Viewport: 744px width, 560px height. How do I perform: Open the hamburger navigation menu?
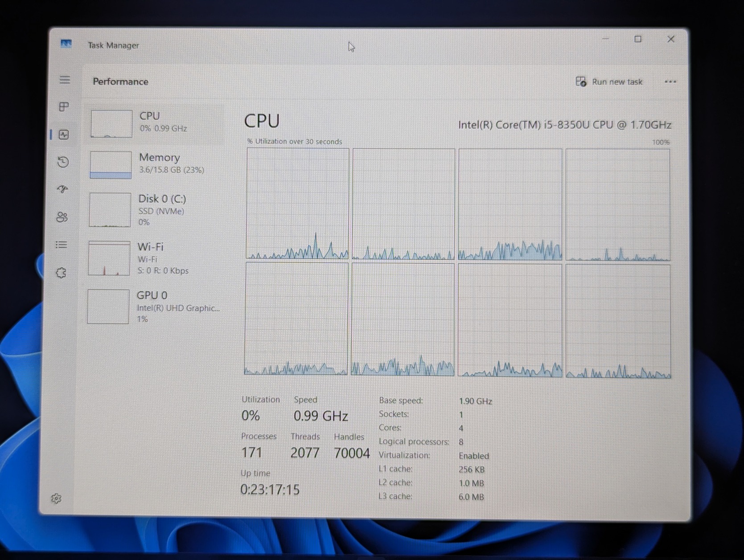65,80
